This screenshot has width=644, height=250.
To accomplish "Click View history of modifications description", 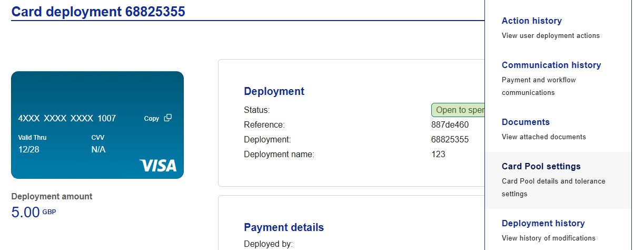I will (549, 238).
